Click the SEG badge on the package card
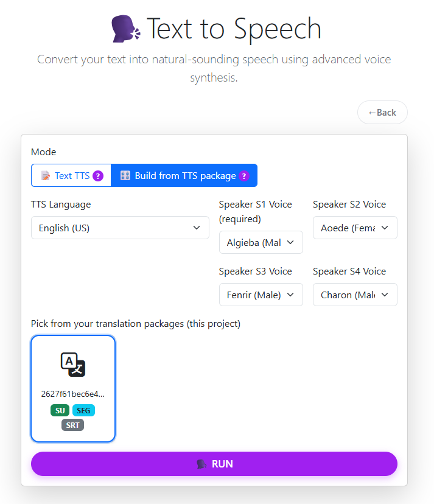Screen dimensions: 434x504 [x=83, y=410]
